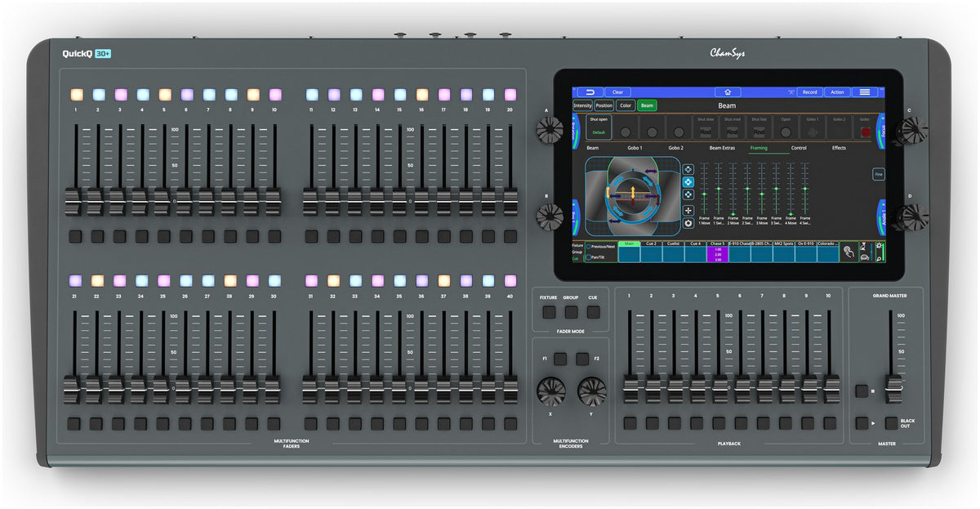Tap the Cuelist stack tile
The image size is (980, 509).
tap(673, 252)
